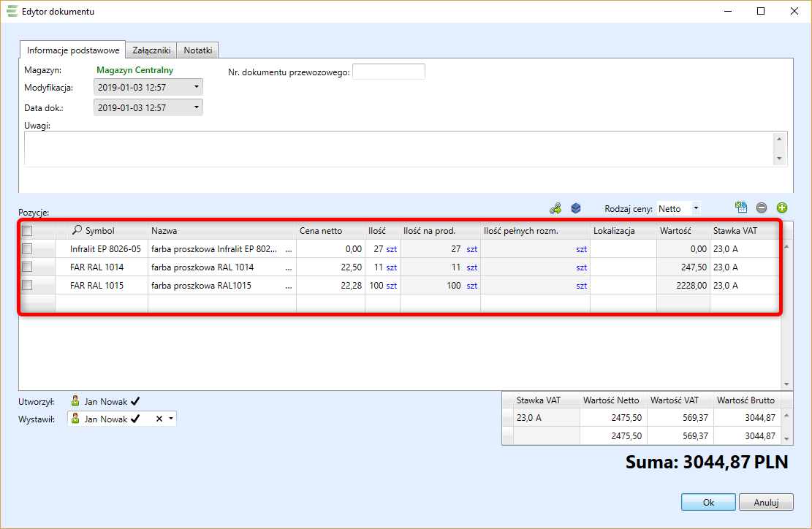The width and height of the screenshot is (812, 529).
Task: Click the Nr. dokumentu przewozowego input field
Action: [x=388, y=72]
